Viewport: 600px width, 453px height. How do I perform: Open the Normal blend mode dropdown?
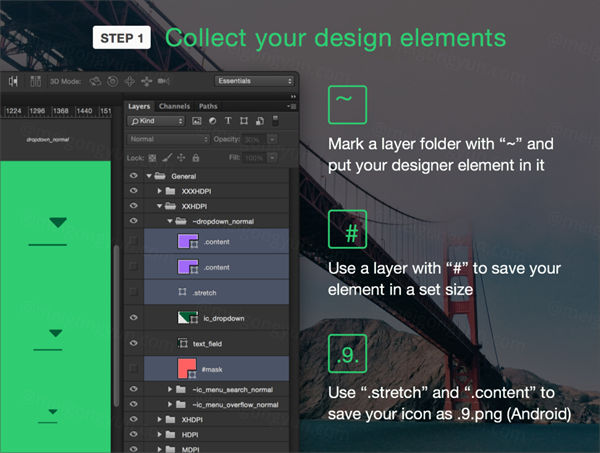(x=167, y=139)
